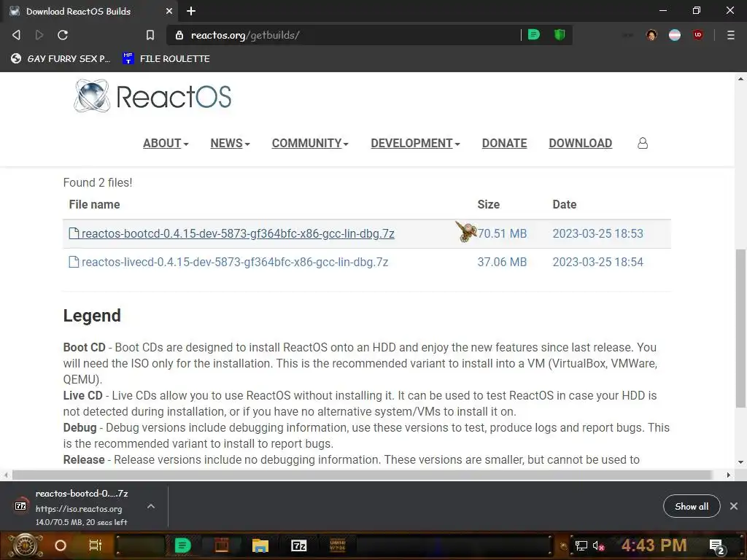Open the notification center icon
Image resolution: width=747 pixels, height=560 pixels.
click(716, 546)
